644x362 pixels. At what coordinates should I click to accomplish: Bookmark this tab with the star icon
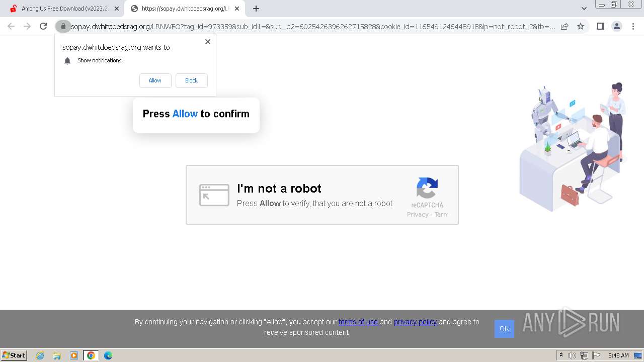(581, 26)
